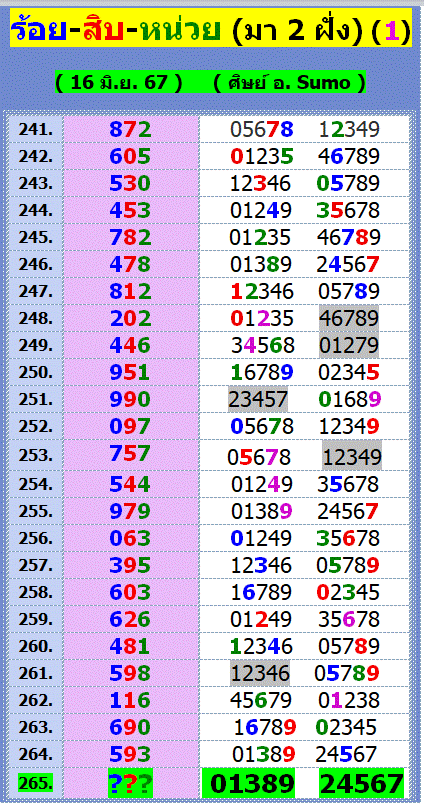Viewport: 424px width, 804px height.
Task: Select result number 116 in row 262
Action: click(131, 700)
